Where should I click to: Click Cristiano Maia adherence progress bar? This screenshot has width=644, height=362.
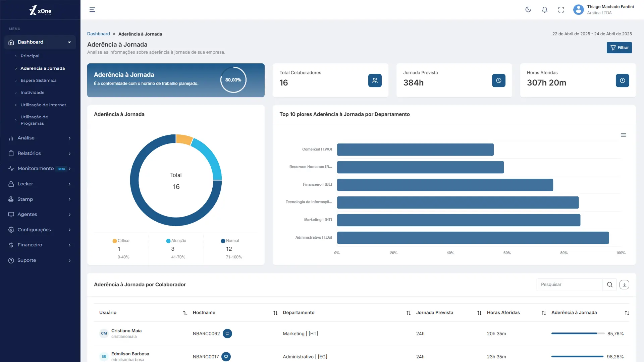pos(578,334)
